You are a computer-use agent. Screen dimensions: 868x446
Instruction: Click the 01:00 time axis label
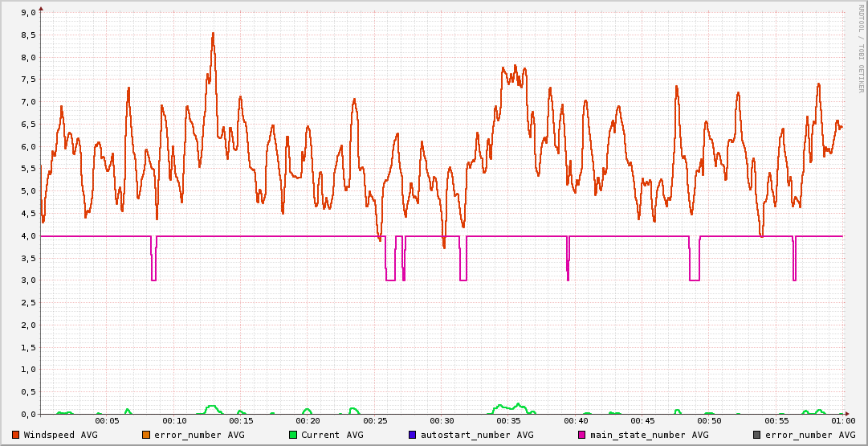click(x=842, y=421)
